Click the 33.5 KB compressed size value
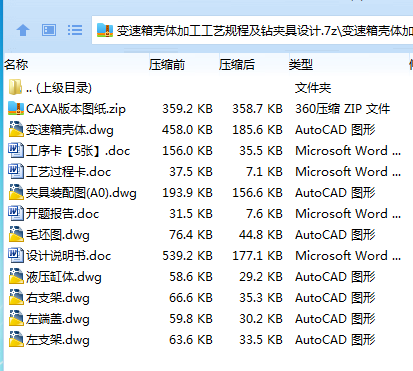Screen dimensions: 413x371 261,340
